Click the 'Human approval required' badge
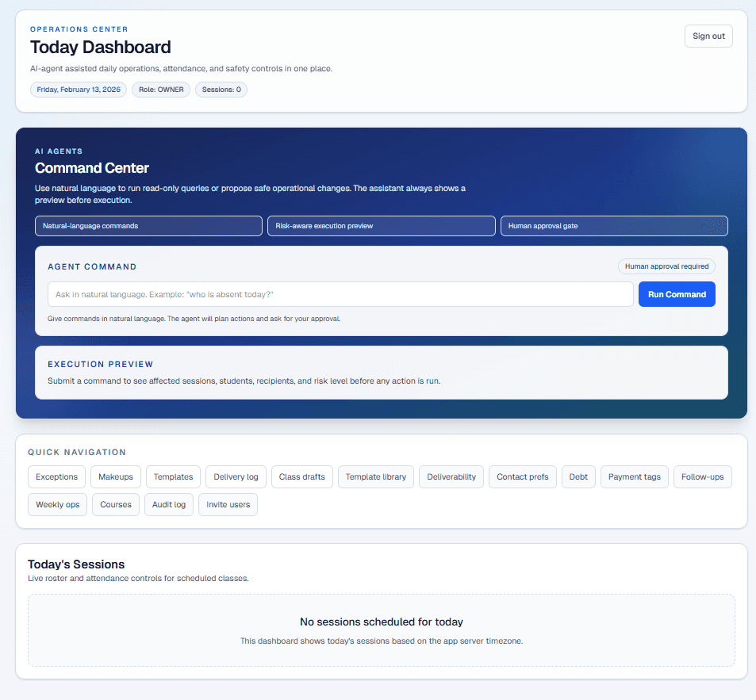756x700 pixels. coord(666,266)
